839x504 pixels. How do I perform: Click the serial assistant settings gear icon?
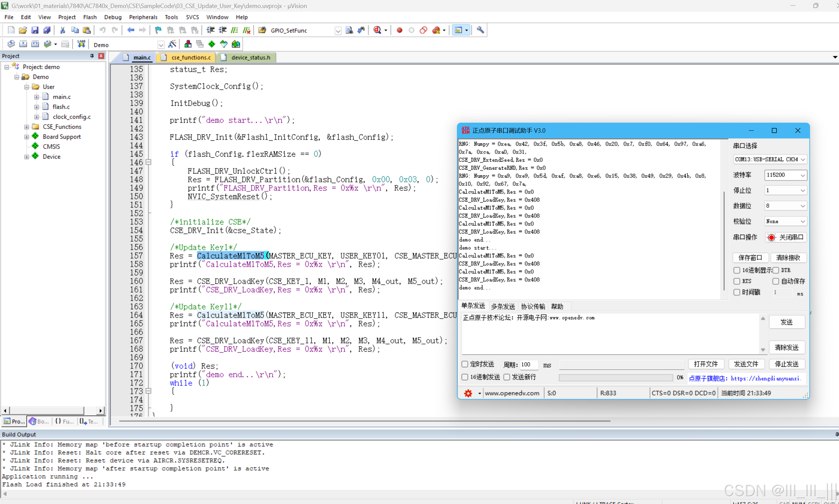(x=468, y=393)
